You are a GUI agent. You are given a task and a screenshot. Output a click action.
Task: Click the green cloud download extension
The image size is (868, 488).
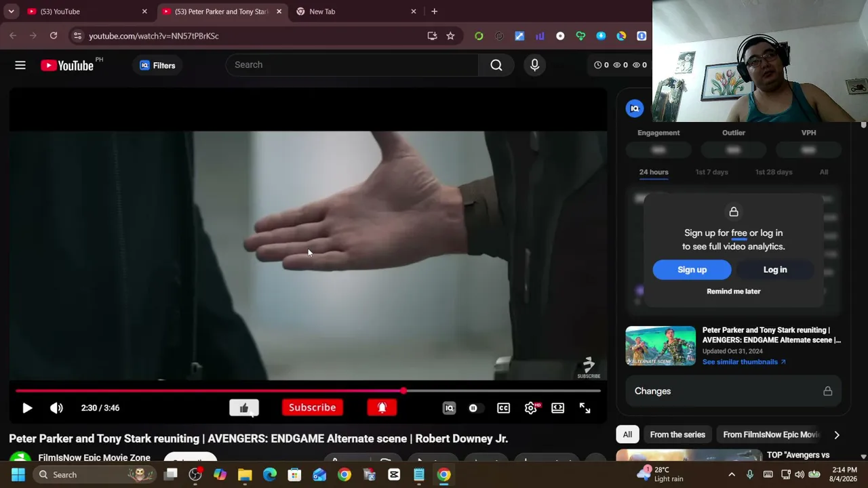pyautogui.click(x=580, y=36)
